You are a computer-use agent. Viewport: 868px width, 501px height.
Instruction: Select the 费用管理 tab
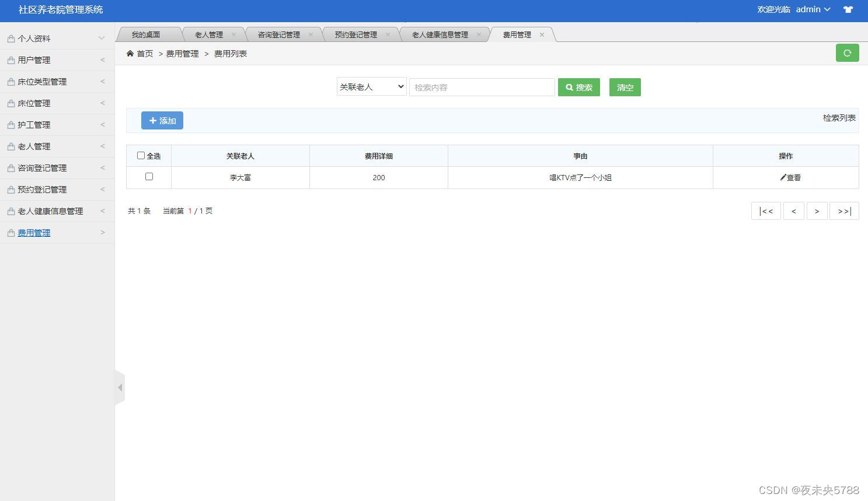point(517,34)
